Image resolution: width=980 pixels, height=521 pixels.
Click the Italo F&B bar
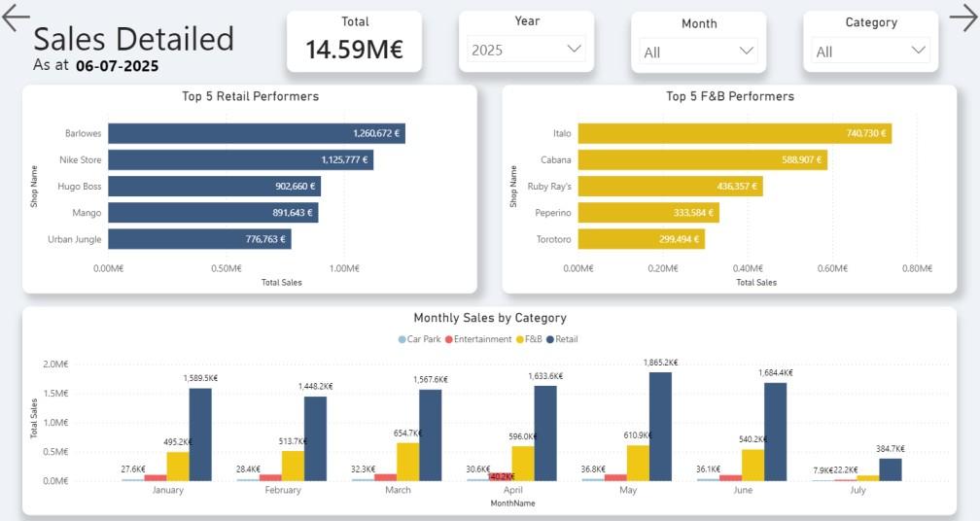tap(734, 133)
